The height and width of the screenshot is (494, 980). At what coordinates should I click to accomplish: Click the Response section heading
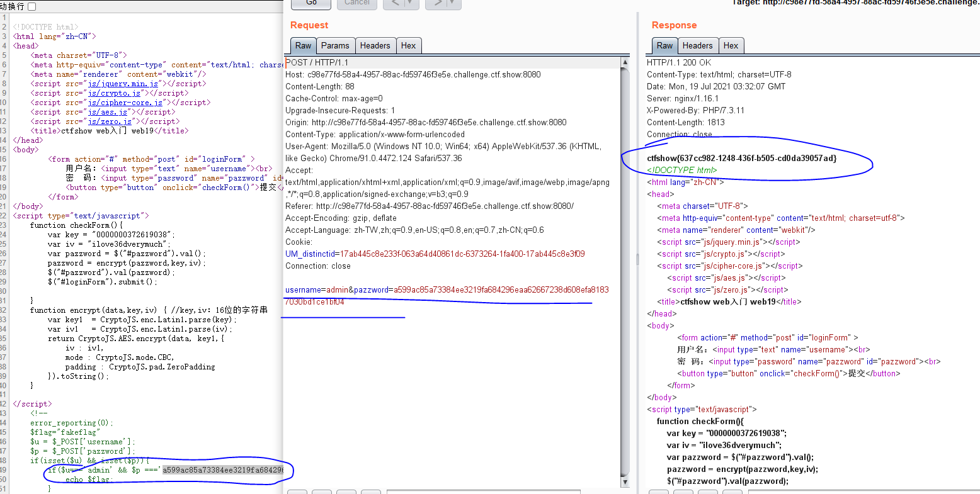click(x=674, y=25)
